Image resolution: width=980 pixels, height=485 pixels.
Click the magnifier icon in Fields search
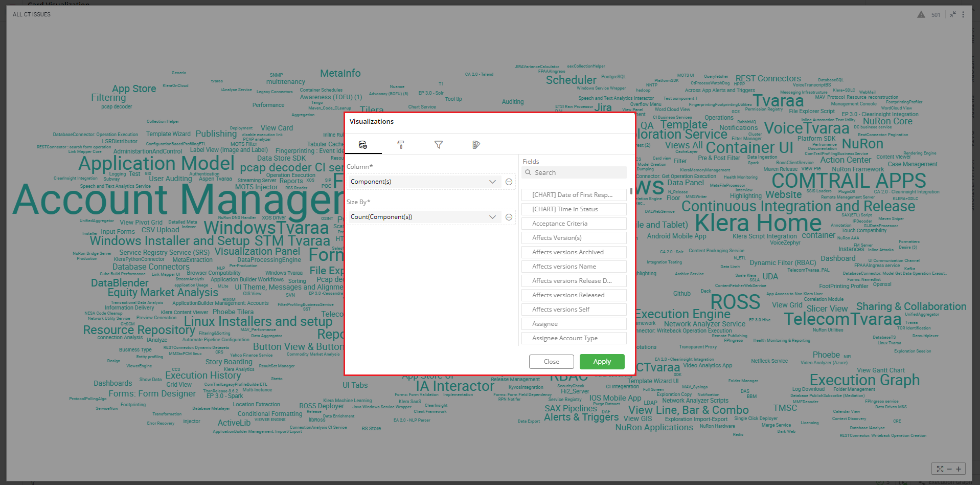click(x=529, y=172)
